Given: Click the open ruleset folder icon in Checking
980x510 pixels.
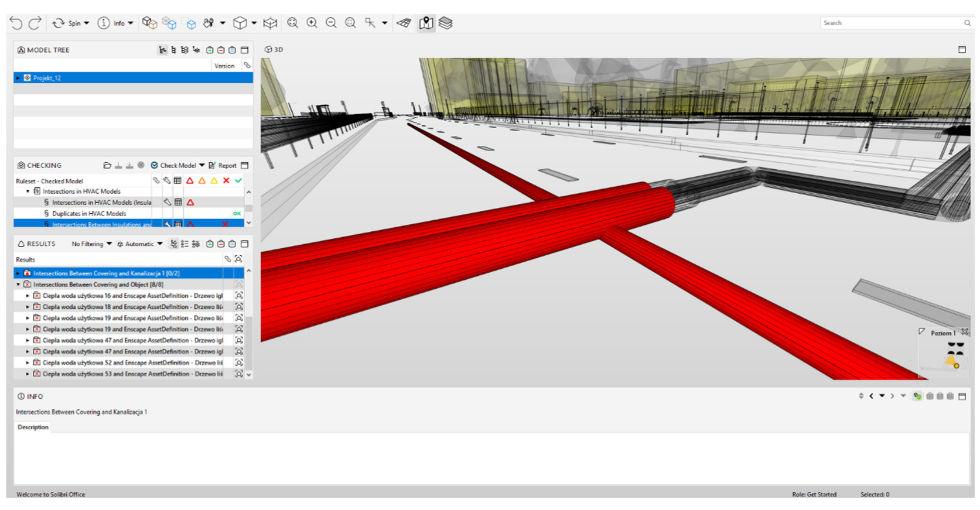Looking at the screenshot, I should (107, 166).
